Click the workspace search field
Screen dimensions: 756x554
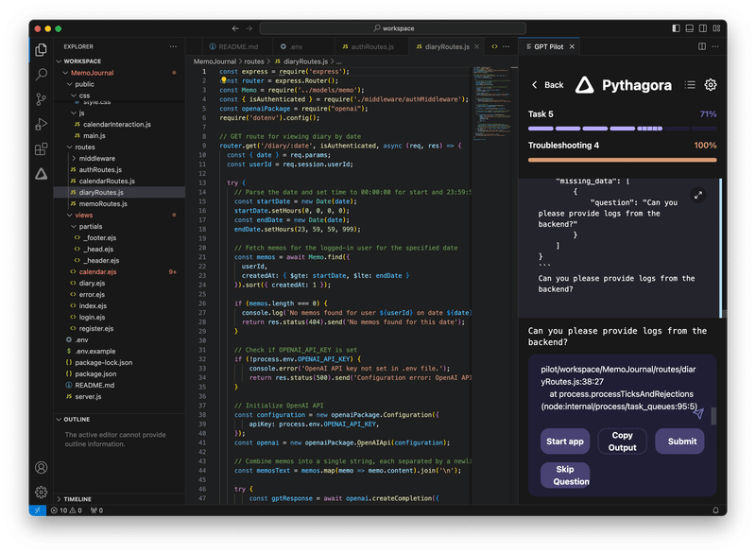pyautogui.click(x=393, y=28)
